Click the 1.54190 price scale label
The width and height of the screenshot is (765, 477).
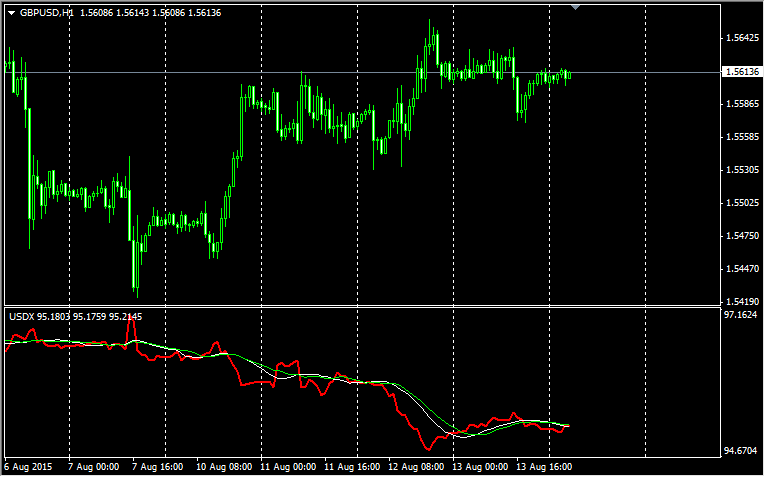pos(743,301)
